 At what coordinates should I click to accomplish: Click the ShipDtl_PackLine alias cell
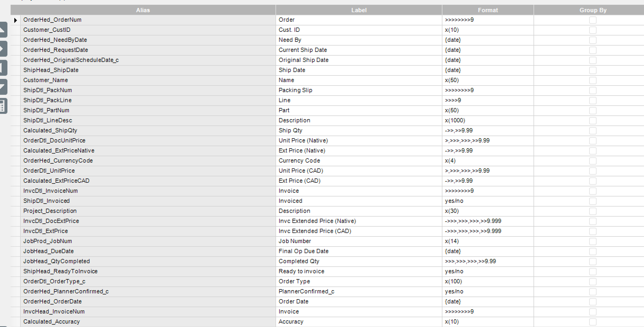click(148, 100)
